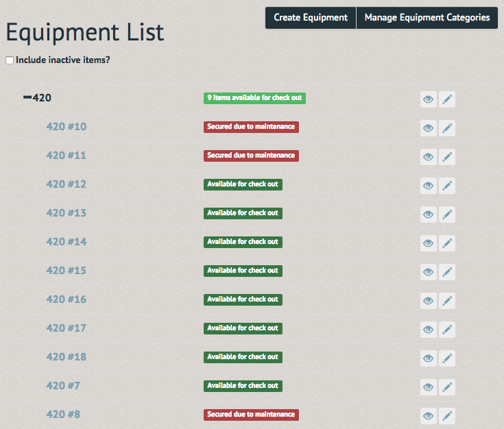Open the 420 #14 equipment link
The width and height of the screenshot is (504, 429).
(x=67, y=242)
